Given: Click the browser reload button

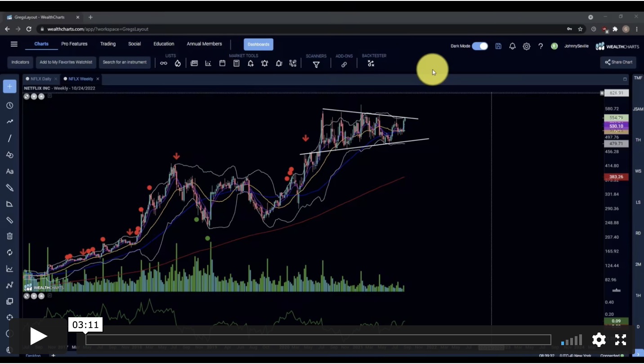Looking at the screenshot, I should point(29,29).
